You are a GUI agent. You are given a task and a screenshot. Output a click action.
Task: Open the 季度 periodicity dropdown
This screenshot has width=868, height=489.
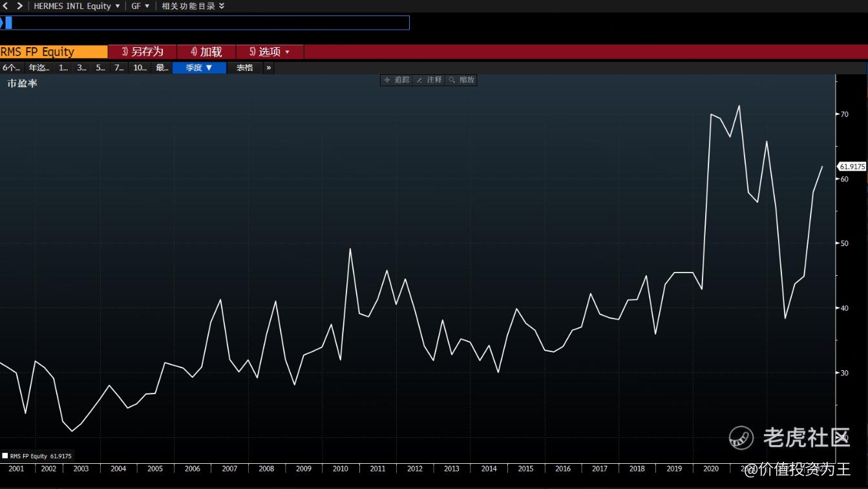pos(199,68)
